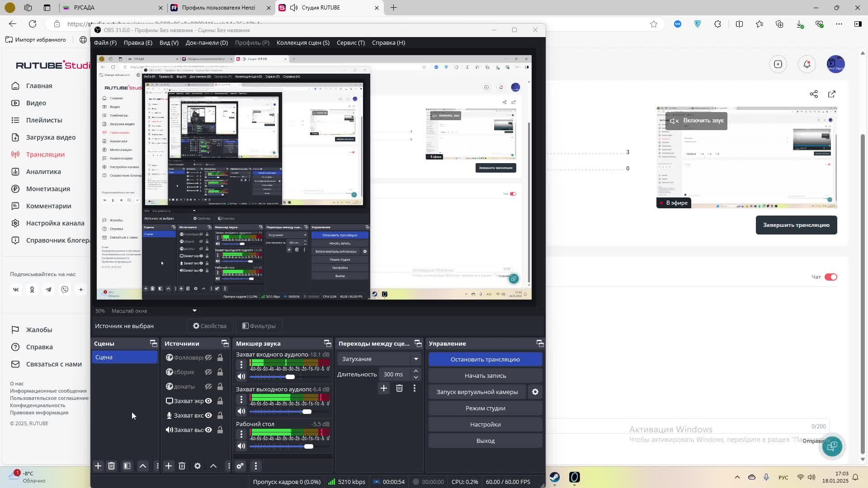Unlock the Захват экрана source
Image resolution: width=868 pixels, height=488 pixels.
coord(220,401)
